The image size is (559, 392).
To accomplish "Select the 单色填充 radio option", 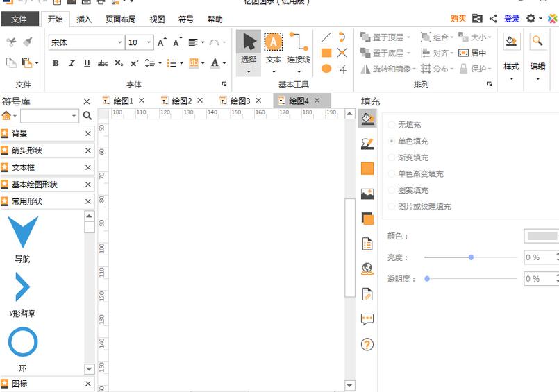I will (x=392, y=141).
